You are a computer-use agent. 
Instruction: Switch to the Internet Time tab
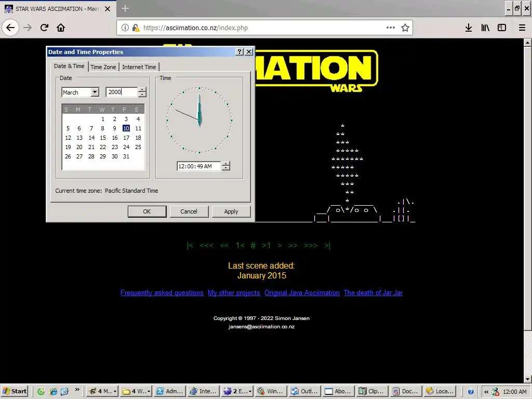coord(139,67)
